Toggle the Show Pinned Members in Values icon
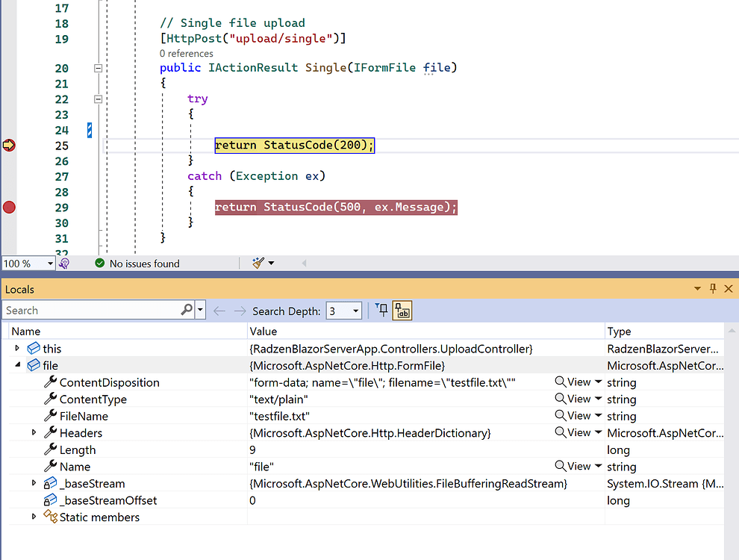 click(402, 311)
